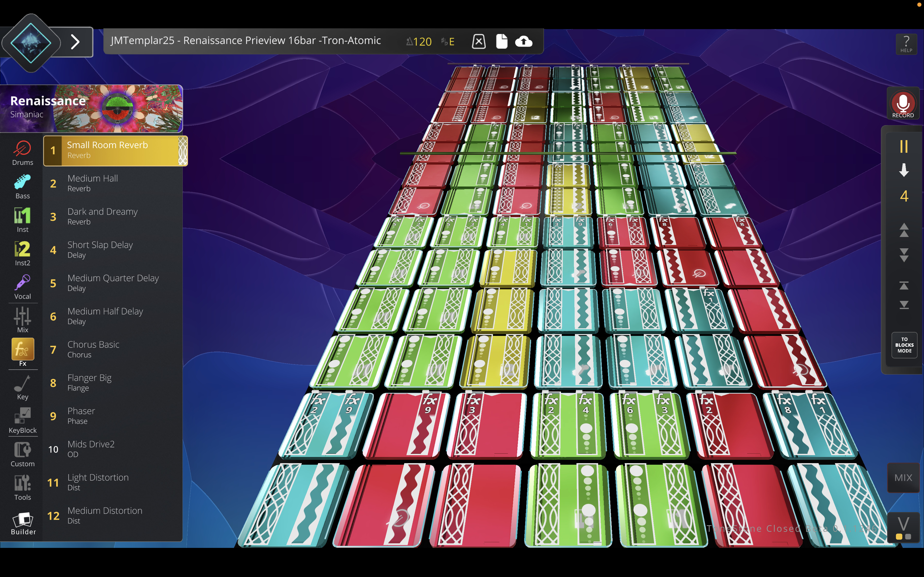Click the Renaissance song artwork thumbnail

[x=118, y=108]
